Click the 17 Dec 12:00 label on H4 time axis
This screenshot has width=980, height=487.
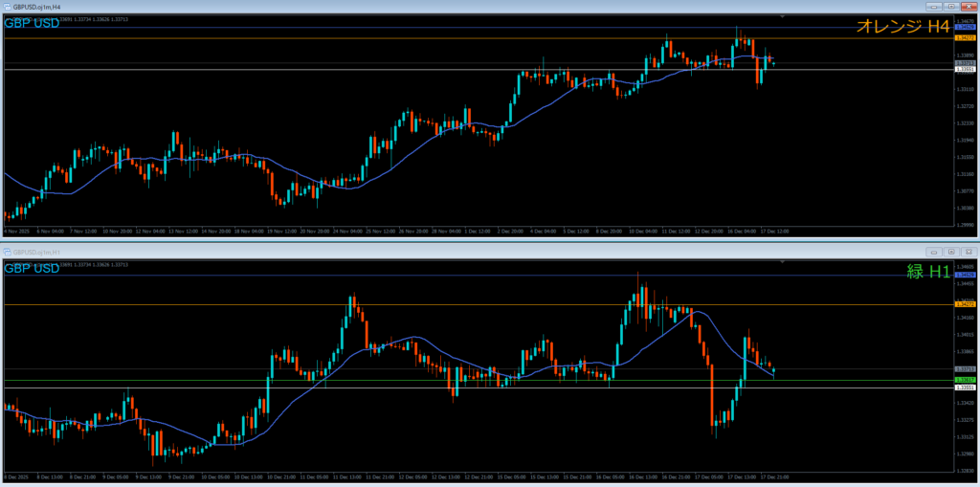click(x=776, y=232)
